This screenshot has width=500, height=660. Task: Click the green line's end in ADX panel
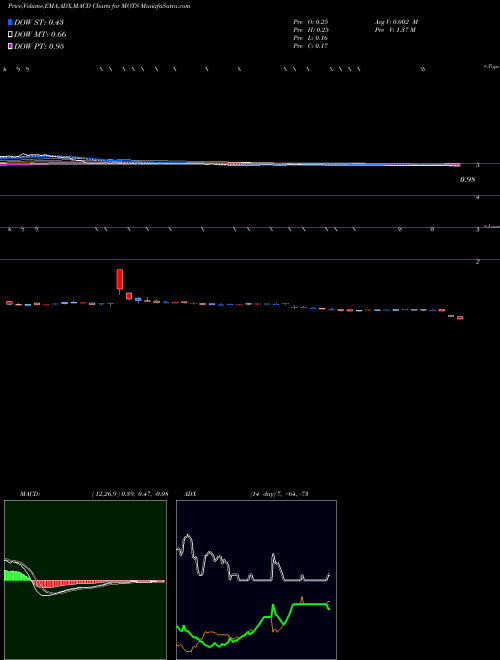click(328, 607)
